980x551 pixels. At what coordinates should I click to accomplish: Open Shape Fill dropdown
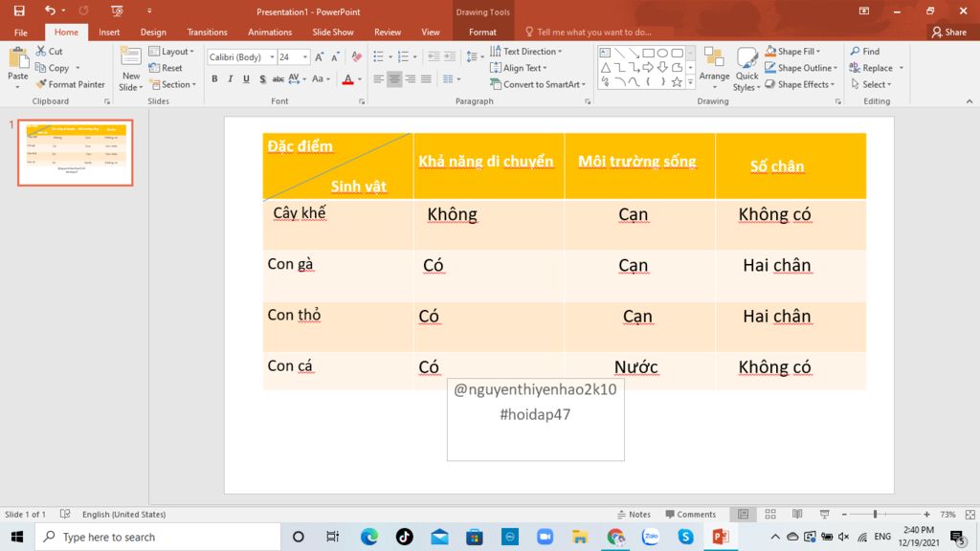[x=793, y=52]
